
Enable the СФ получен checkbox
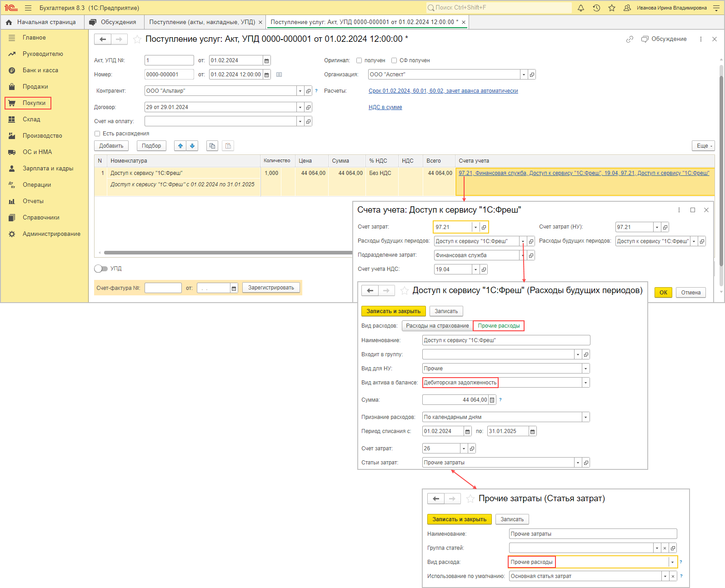tap(394, 60)
